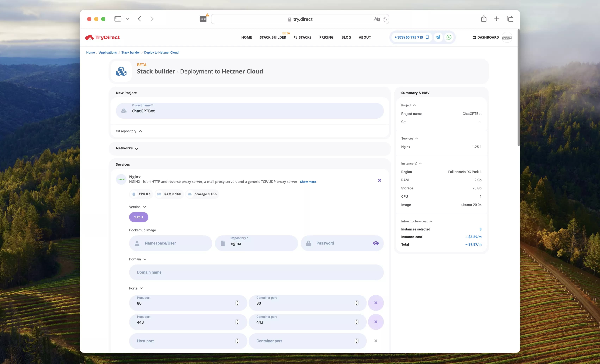
Task: Select the 1.25.1 version pill
Action: coord(139,217)
